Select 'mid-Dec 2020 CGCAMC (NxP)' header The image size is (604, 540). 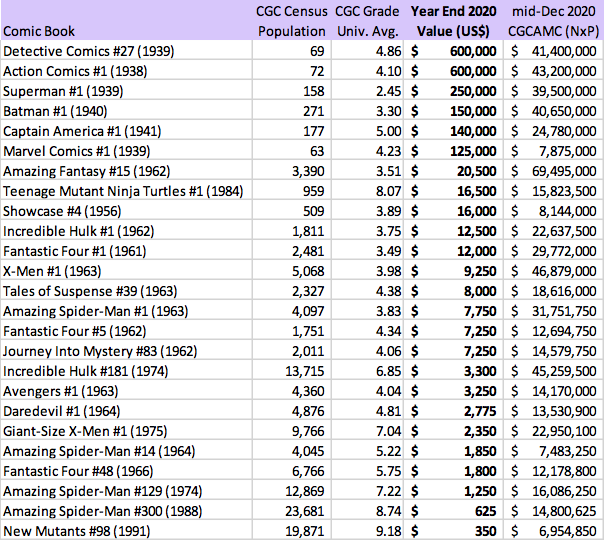(x=554, y=21)
